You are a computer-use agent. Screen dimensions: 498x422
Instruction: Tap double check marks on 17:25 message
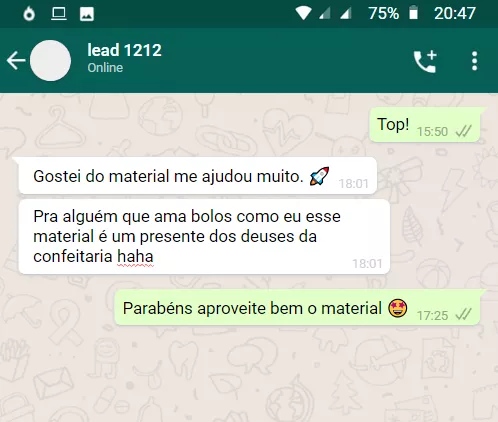tap(463, 315)
